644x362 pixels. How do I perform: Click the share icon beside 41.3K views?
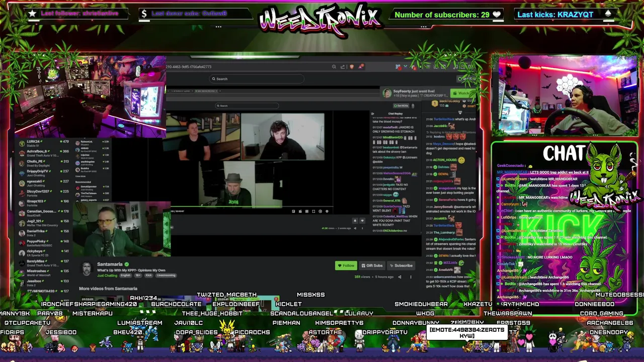355,228
